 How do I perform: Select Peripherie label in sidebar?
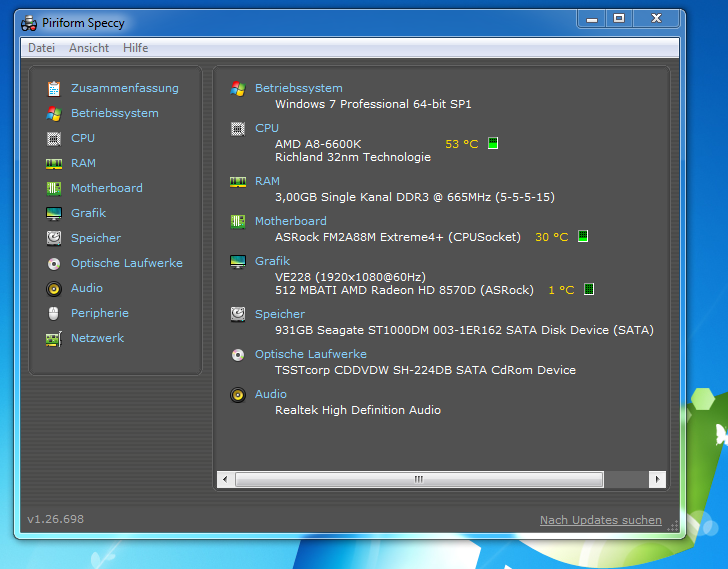coord(100,313)
